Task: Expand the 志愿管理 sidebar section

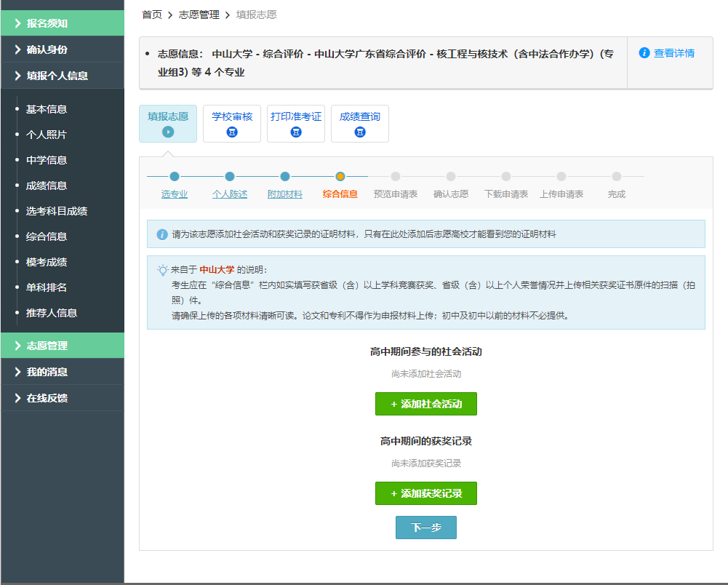Action: tap(63, 345)
